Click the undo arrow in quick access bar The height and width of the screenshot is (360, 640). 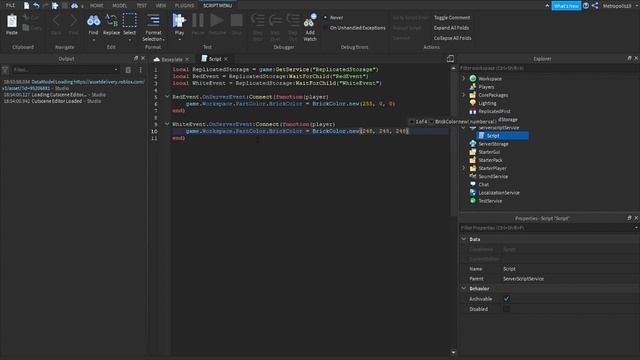[x=36, y=6]
